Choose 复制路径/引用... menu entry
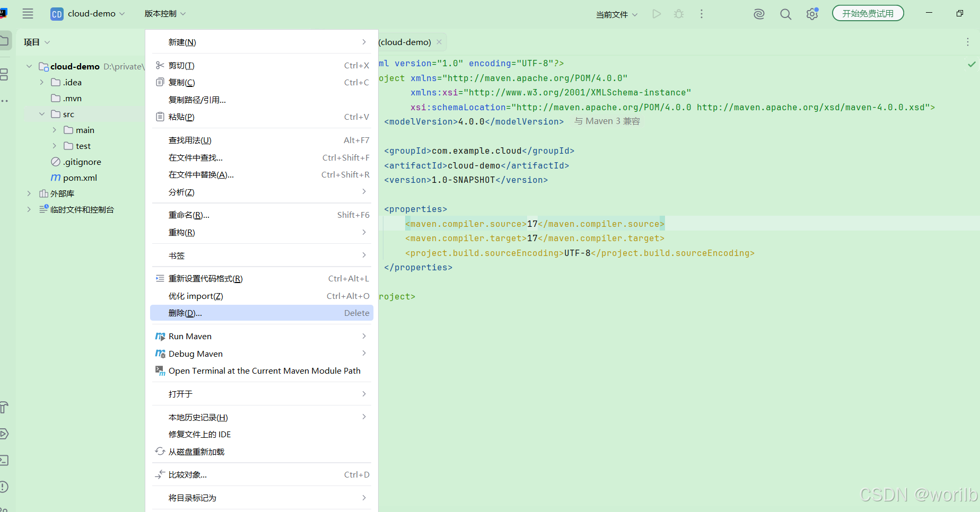Viewport: 980px width, 512px height. click(x=262, y=100)
